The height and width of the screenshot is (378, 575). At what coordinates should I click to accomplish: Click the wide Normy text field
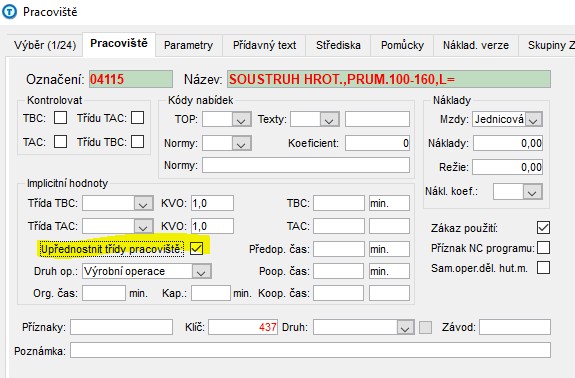(x=306, y=165)
